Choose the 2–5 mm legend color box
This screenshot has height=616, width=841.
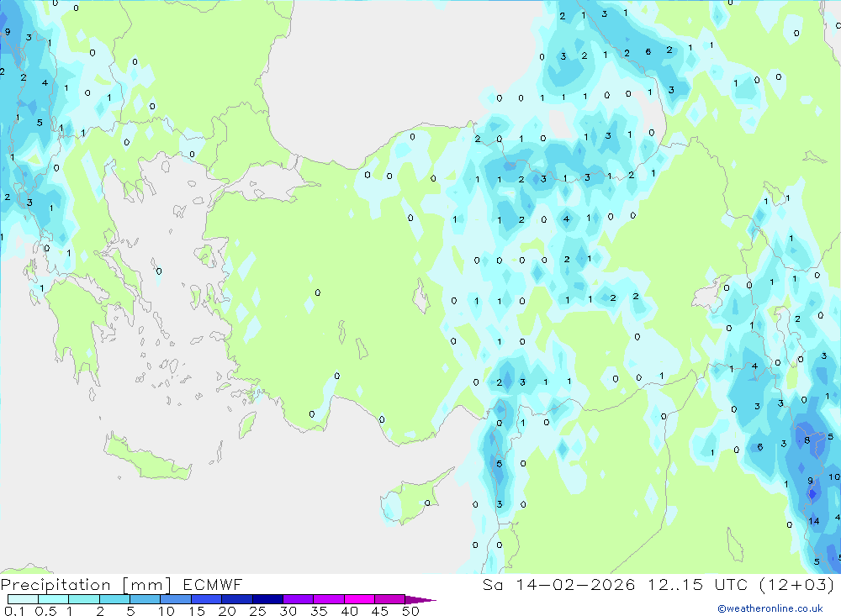pos(114,599)
